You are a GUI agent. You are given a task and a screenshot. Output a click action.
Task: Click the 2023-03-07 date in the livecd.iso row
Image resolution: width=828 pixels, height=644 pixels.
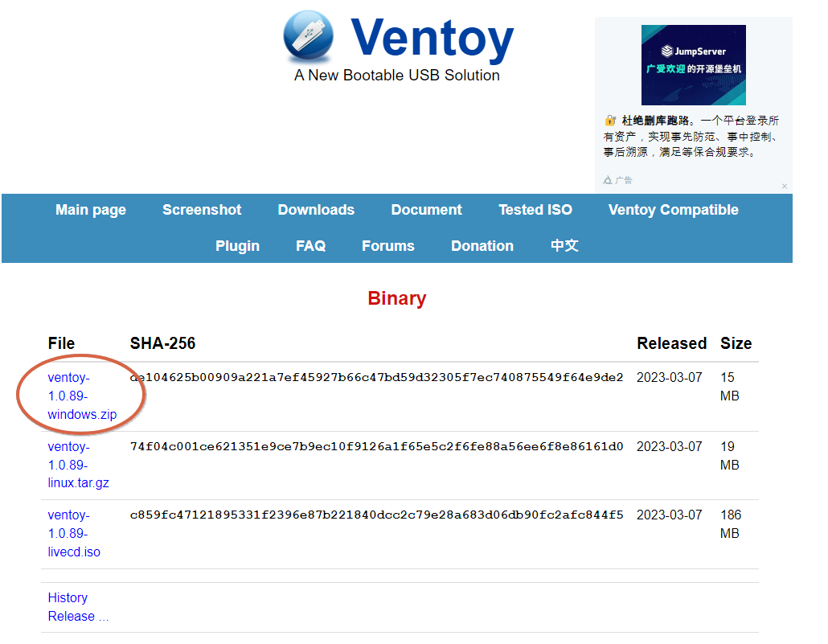[x=669, y=515]
